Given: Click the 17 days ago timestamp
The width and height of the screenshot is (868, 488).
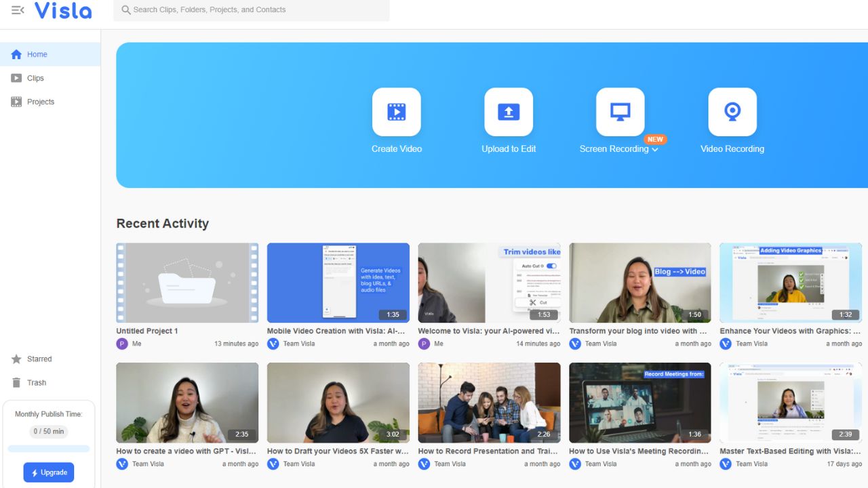Looking at the screenshot, I should point(844,464).
